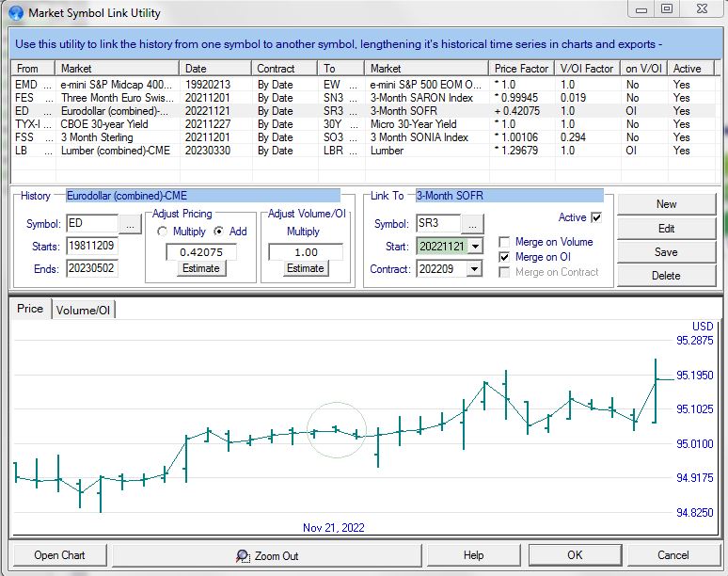Select the Price tab
The image size is (728, 576).
[30, 309]
